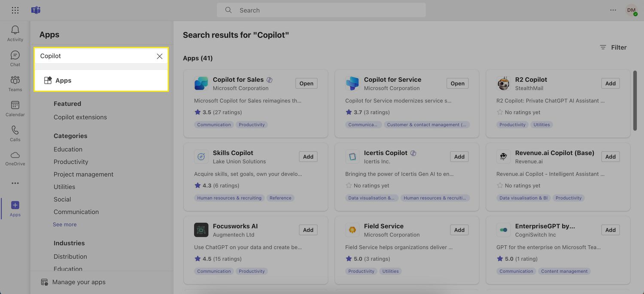Viewport: 644px width, 294px height.
Task: Show more apps via sidebar ellipsis
Action: [x=15, y=183]
